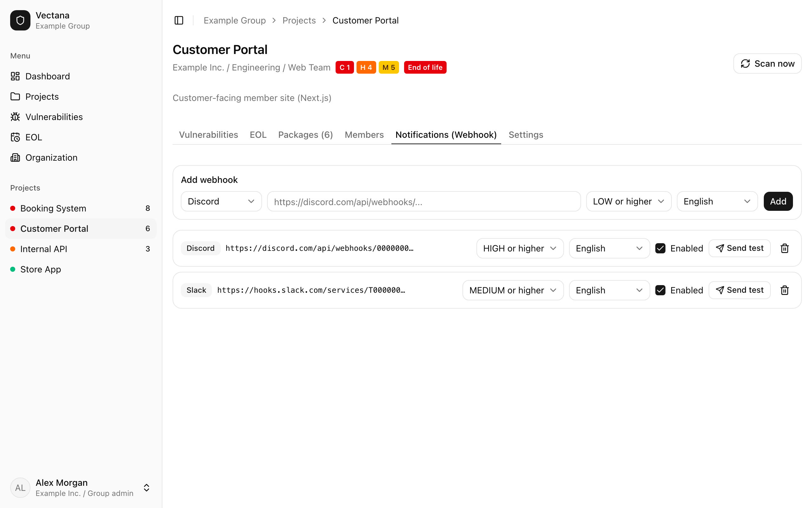Open the Settings tab
This screenshot has height=508, width=812.
pos(526,135)
